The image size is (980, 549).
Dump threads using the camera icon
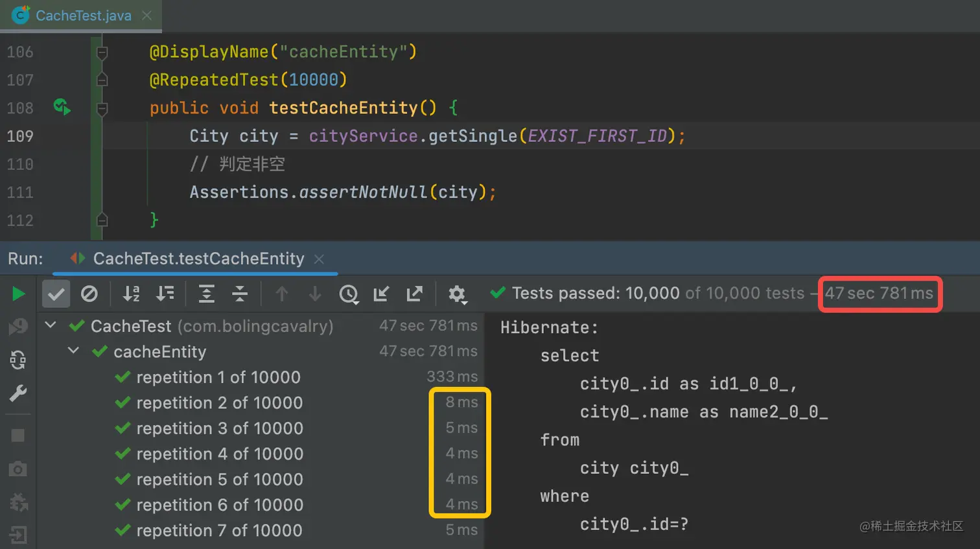pos(18,469)
